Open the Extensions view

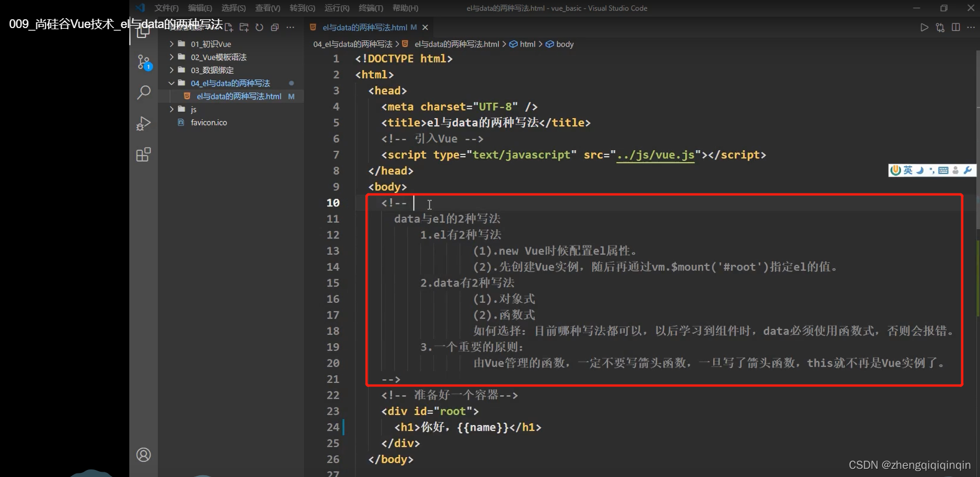pyautogui.click(x=144, y=154)
